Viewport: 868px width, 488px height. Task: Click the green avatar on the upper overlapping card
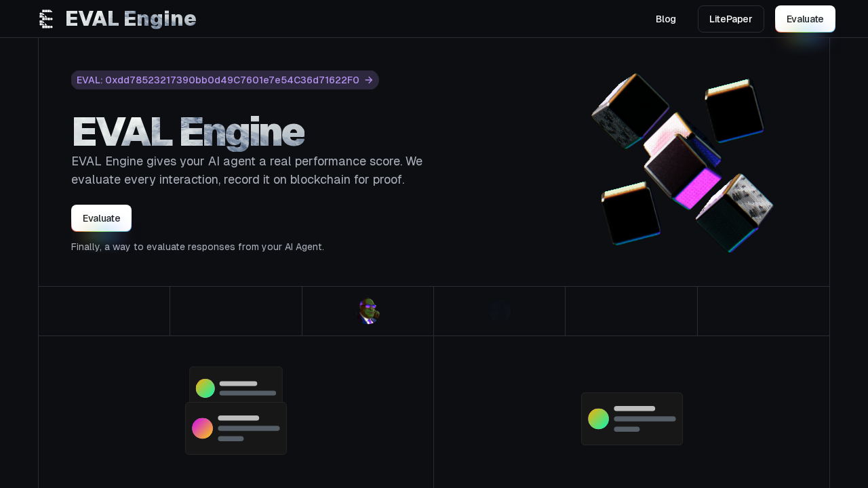click(205, 388)
